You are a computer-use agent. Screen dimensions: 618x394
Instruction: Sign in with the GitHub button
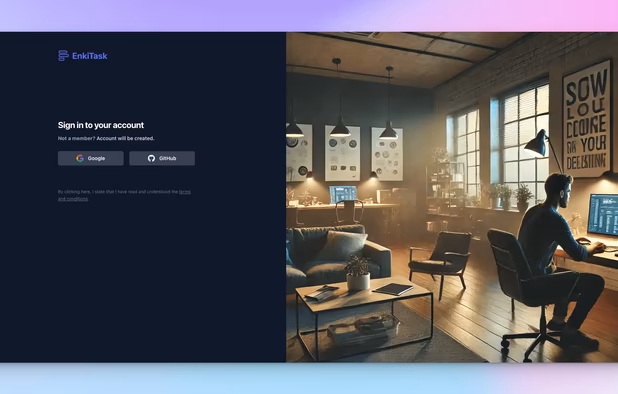[x=162, y=158]
